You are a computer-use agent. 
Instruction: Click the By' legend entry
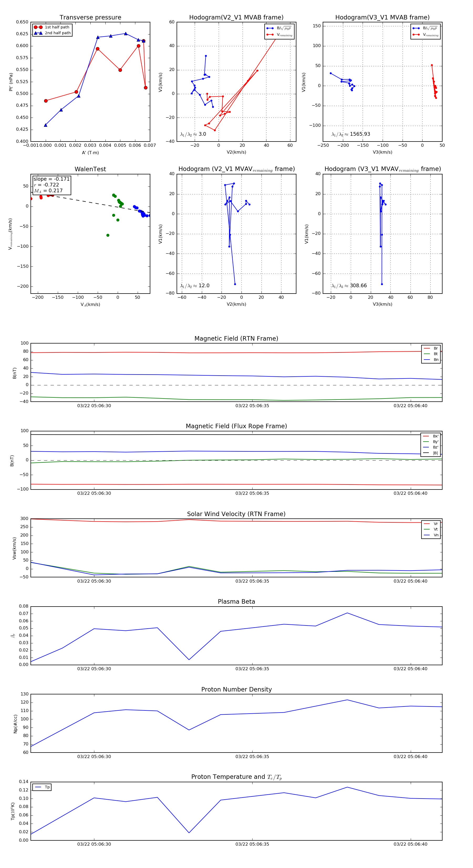tap(431, 442)
